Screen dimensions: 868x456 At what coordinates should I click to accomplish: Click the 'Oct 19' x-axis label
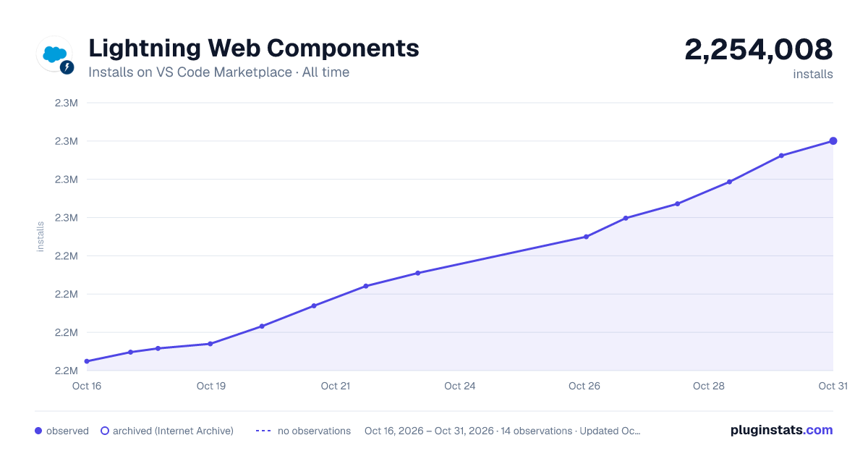211,386
